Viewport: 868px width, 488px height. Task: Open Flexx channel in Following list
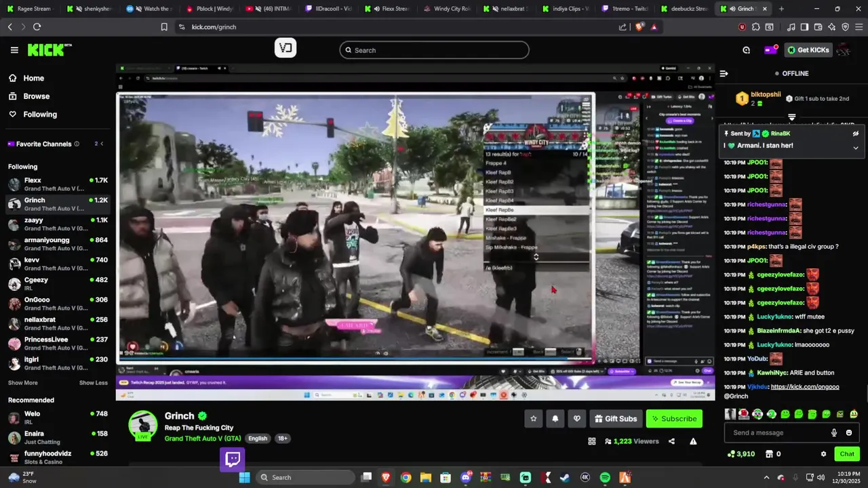(x=58, y=184)
